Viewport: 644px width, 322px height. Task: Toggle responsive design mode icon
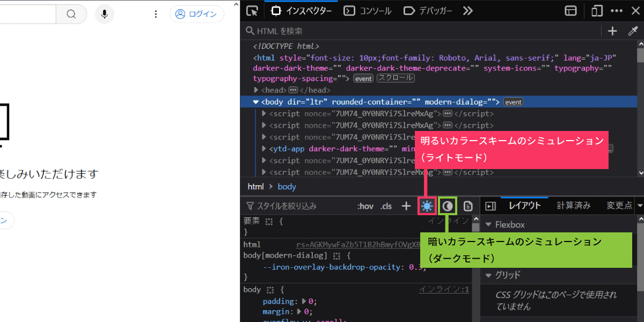click(597, 11)
